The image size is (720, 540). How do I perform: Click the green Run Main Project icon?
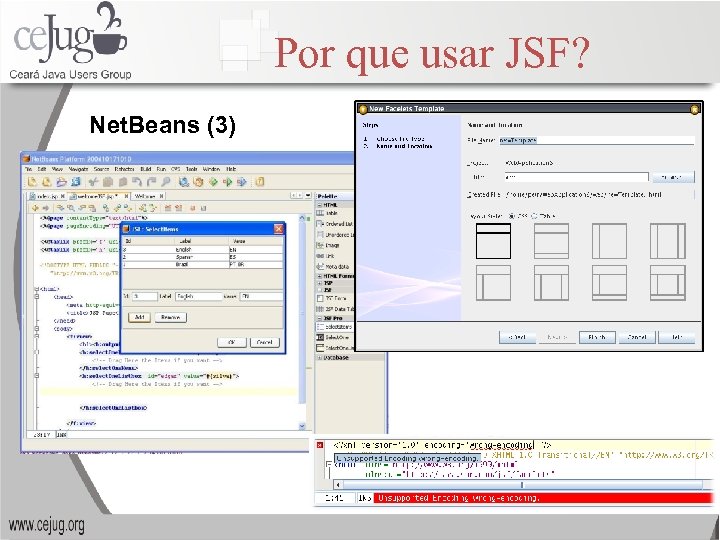coord(213,182)
